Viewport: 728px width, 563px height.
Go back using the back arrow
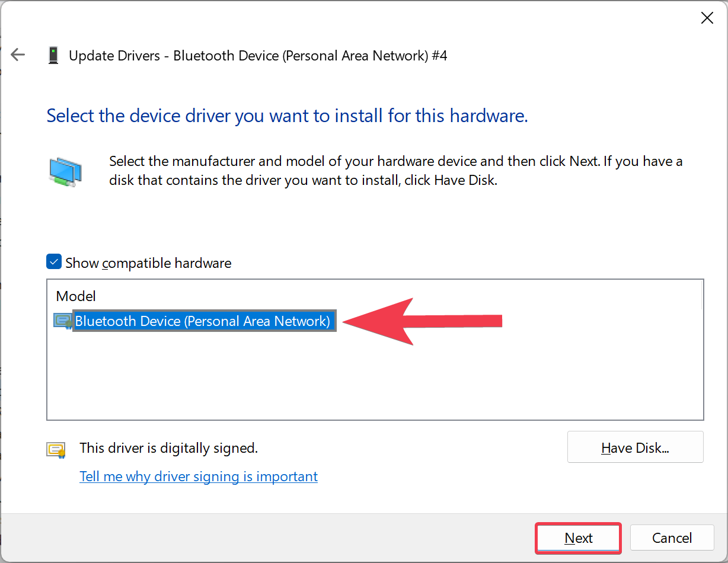click(x=18, y=55)
